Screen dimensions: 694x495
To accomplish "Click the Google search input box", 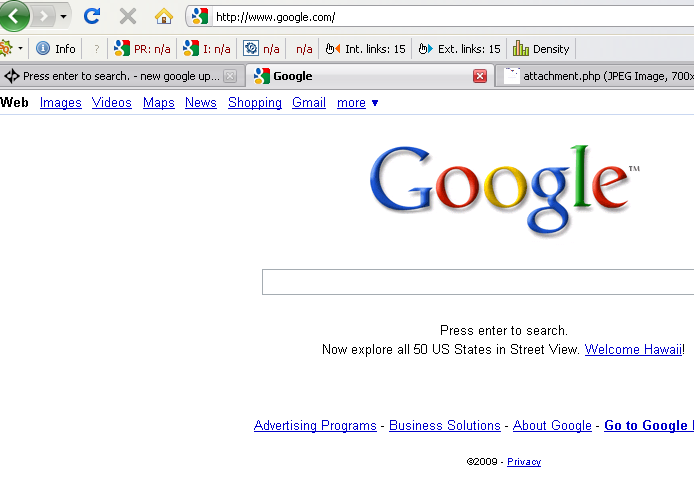I will 478,282.
